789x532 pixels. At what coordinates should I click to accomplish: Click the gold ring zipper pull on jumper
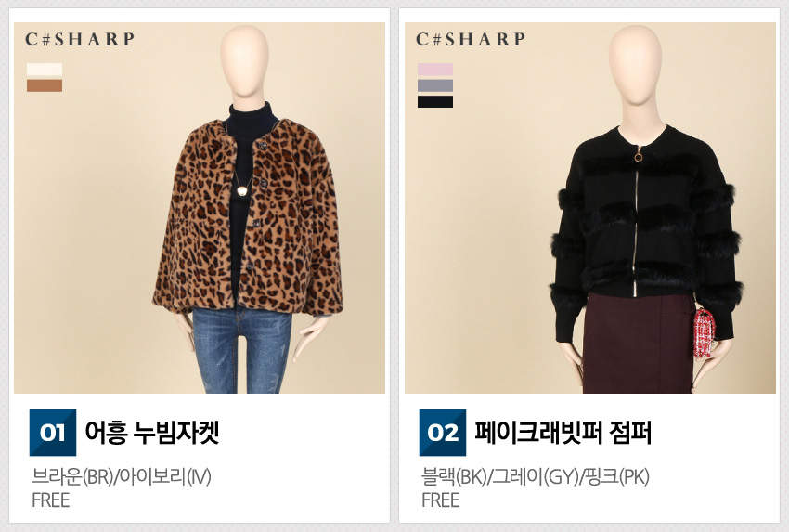point(638,156)
